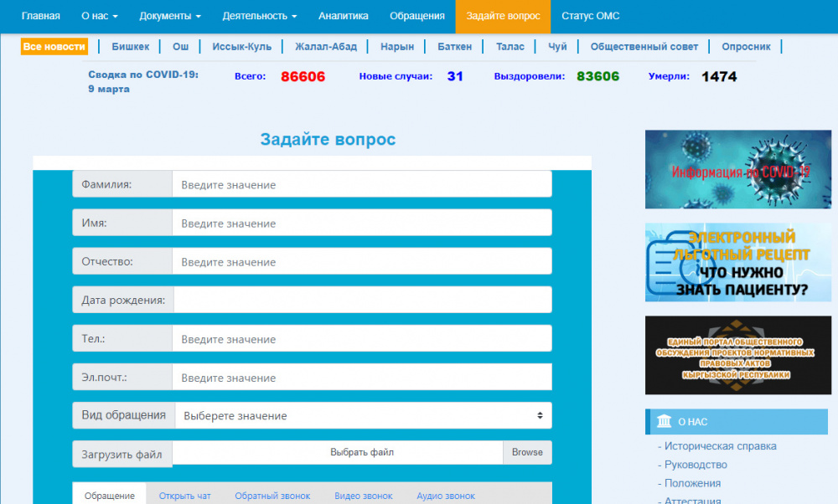Select the Обратный звонок tab
Image resolution: width=838 pixels, height=504 pixels.
pos(272,496)
